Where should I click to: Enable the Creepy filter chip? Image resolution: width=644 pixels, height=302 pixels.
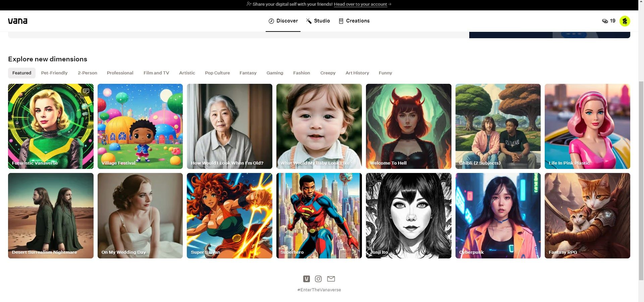coord(328,73)
